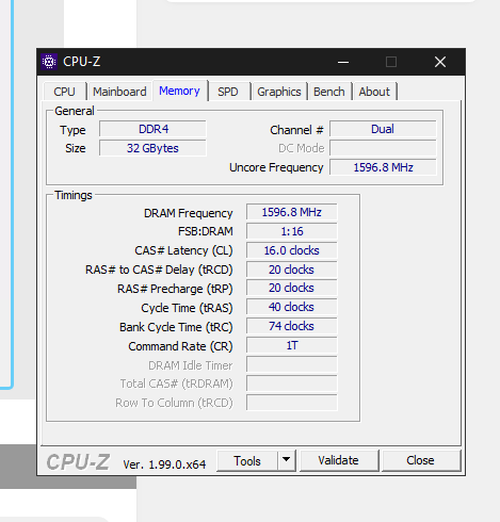Image resolution: width=500 pixels, height=522 pixels.
Task: Click the Channel # field showing Dual
Action: click(x=383, y=129)
